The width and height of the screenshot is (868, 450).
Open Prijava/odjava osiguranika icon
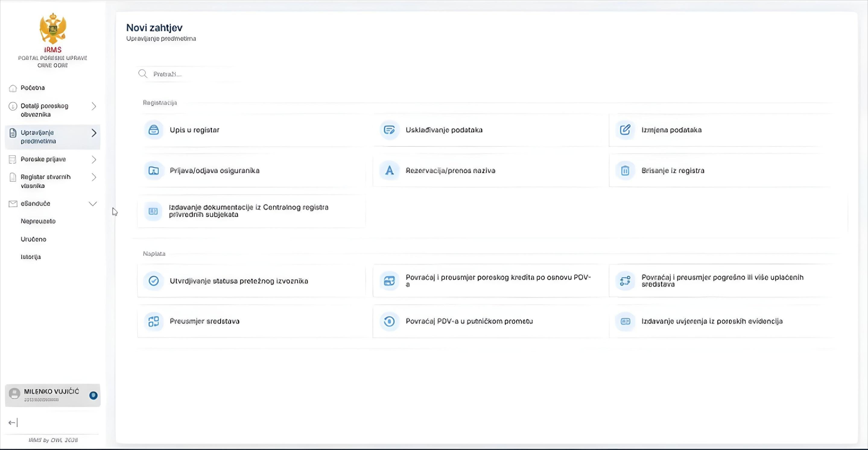tap(154, 170)
